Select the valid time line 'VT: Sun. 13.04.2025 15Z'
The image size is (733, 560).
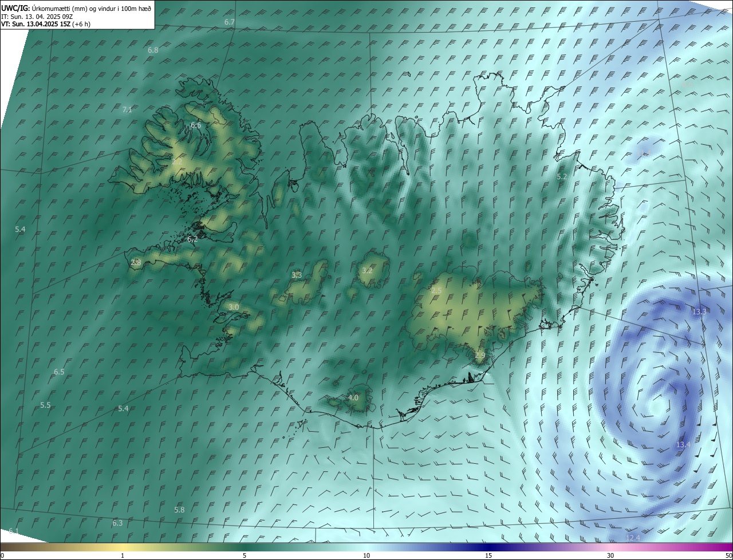pyautogui.click(x=45, y=24)
